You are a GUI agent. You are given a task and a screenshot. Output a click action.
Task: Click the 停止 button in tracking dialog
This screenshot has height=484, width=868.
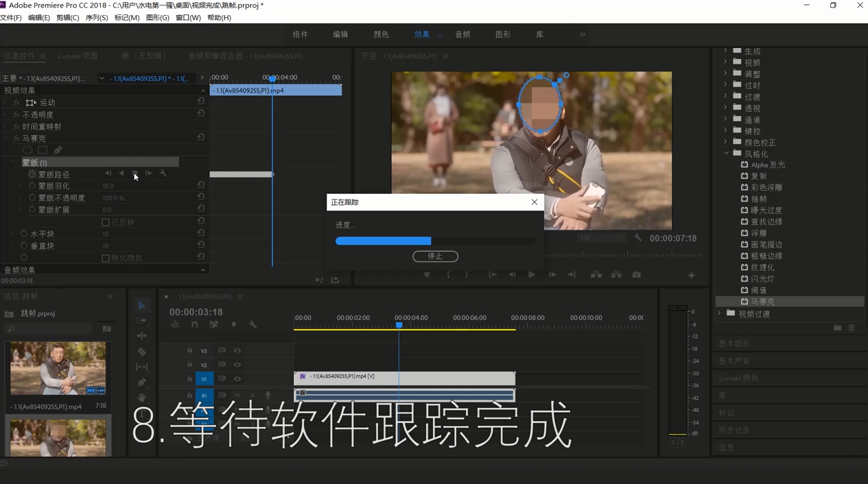(435, 256)
